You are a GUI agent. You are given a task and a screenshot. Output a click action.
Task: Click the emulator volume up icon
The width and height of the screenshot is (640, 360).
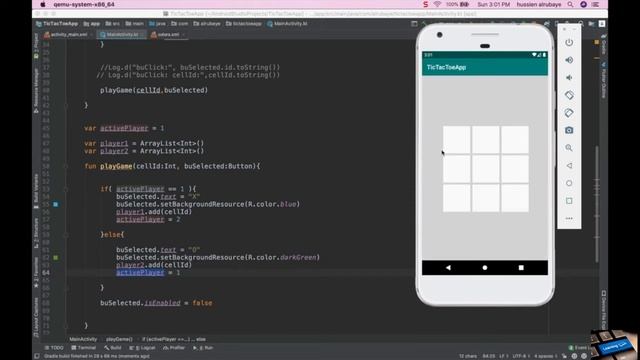(569, 60)
